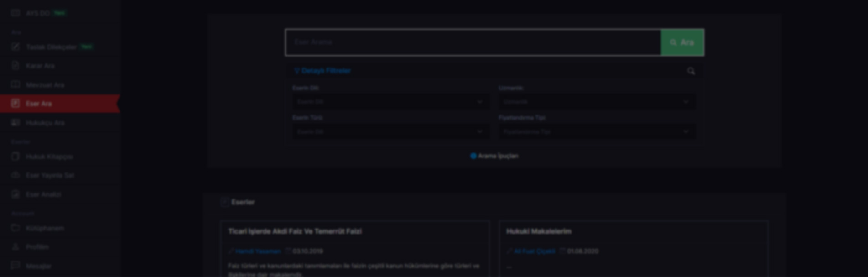Open the Profilim user icon
This screenshot has width=868, height=277.
pyautogui.click(x=16, y=246)
